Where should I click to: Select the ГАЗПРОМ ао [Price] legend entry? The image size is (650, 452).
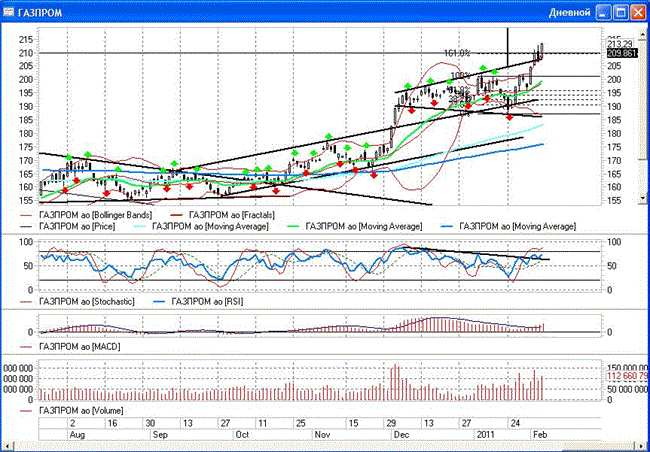(x=68, y=226)
